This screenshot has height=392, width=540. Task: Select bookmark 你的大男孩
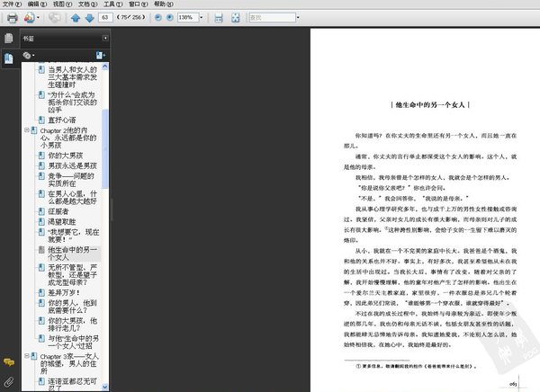[66, 156]
